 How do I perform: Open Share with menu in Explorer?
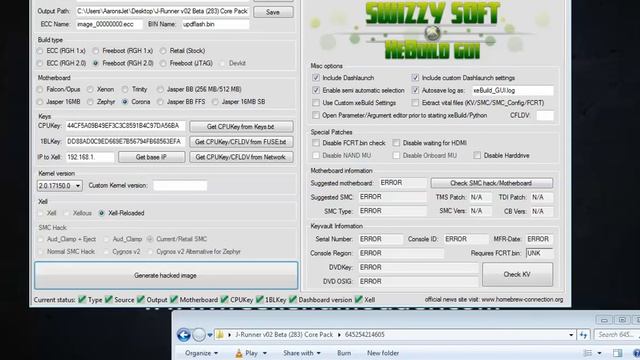coord(302,353)
